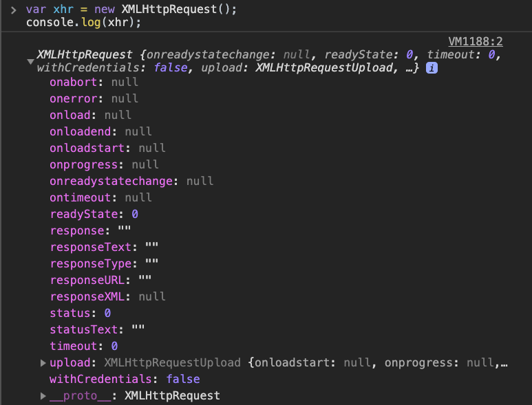Screen dimensions: 532x405
Task: Collapse the XMLHttpRequest object tree
Action: pyautogui.click(x=30, y=62)
